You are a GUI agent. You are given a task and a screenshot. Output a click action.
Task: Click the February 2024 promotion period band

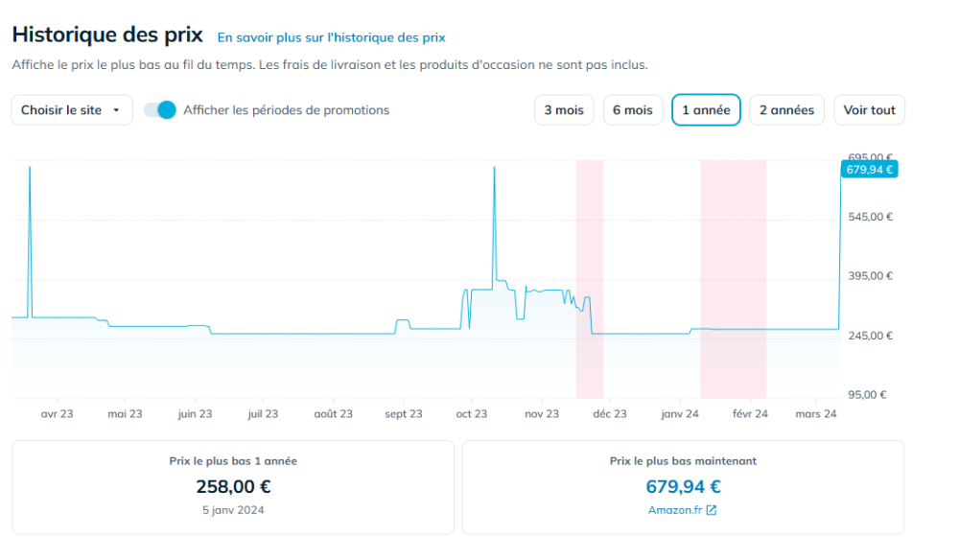click(x=733, y=278)
